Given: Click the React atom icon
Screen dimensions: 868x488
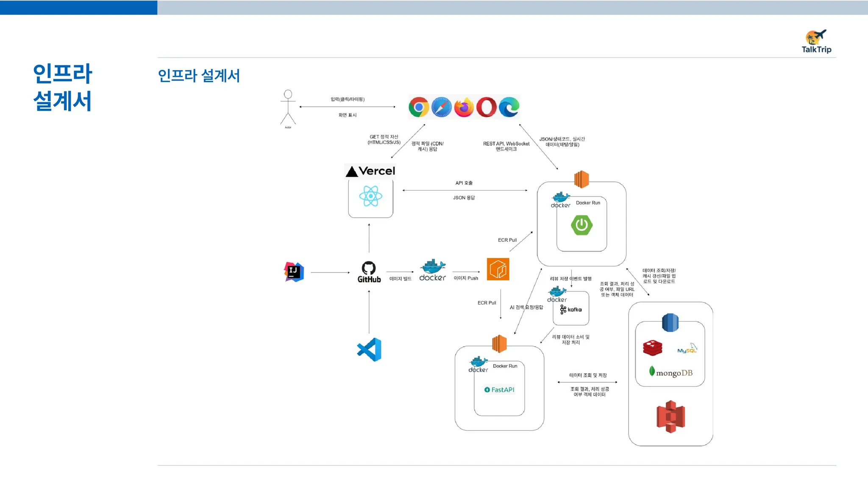Looking at the screenshot, I should tap(370, 197).
